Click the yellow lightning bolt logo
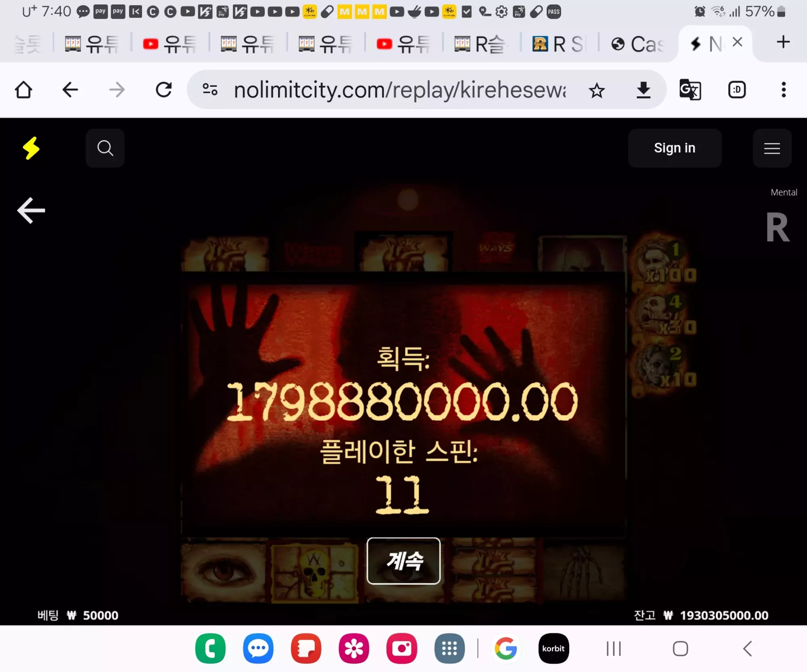 tap(31, 148)
